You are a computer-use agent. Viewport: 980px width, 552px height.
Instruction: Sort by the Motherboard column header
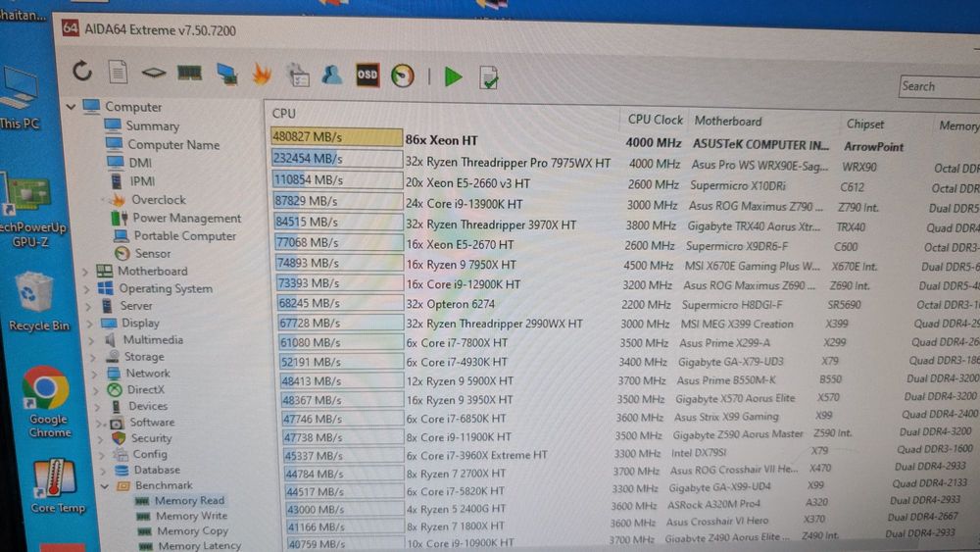[728, 122]
